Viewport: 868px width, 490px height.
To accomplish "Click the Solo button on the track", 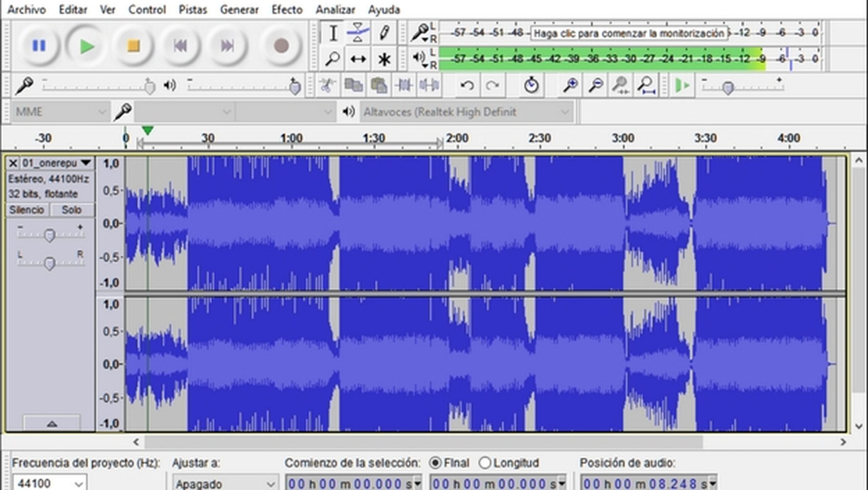I will click(x=72, y=210).
